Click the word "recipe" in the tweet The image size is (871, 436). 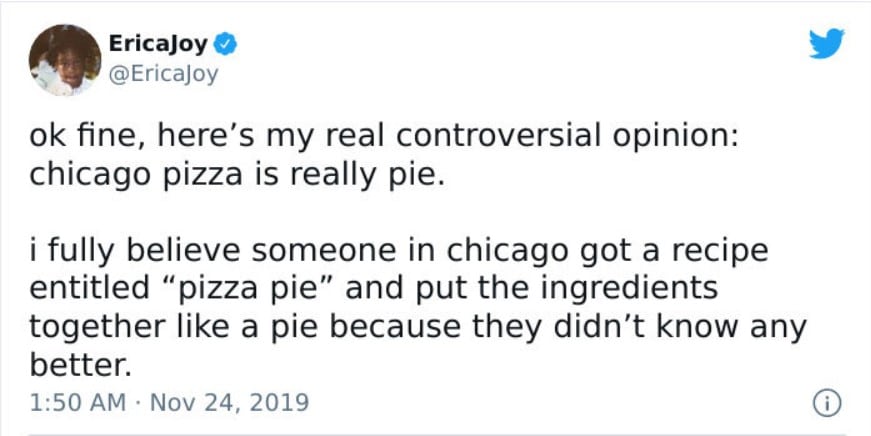722,252
